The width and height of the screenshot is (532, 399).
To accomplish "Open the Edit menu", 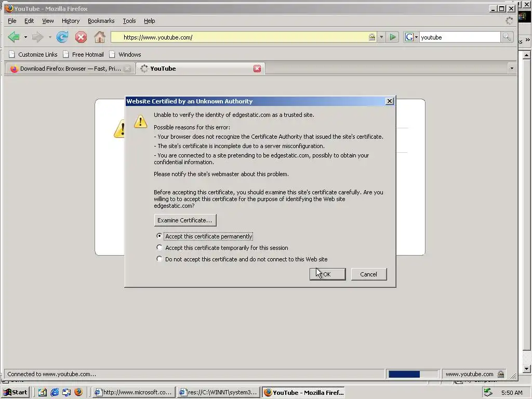I will click(29, 21).
